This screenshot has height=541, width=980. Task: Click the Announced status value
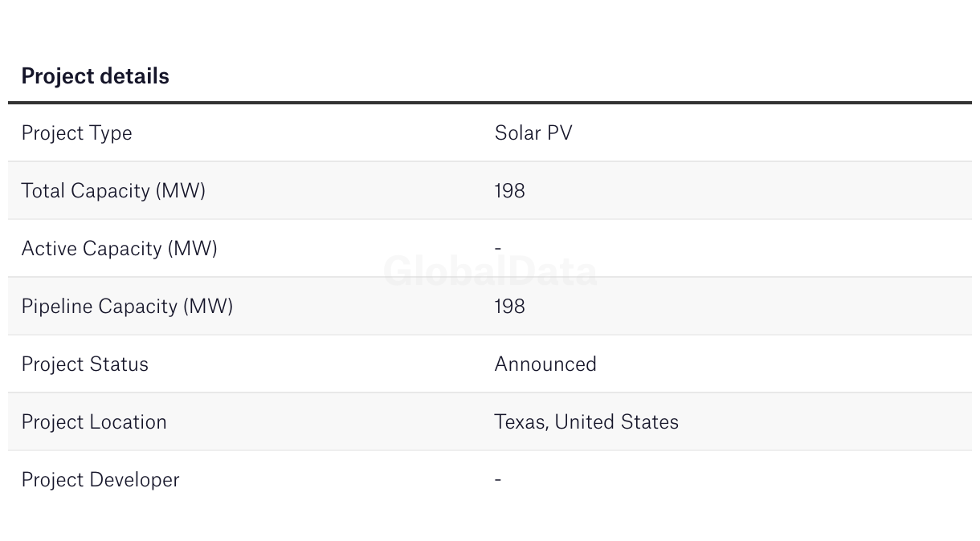pyautogui.click(x=545, y=364)
